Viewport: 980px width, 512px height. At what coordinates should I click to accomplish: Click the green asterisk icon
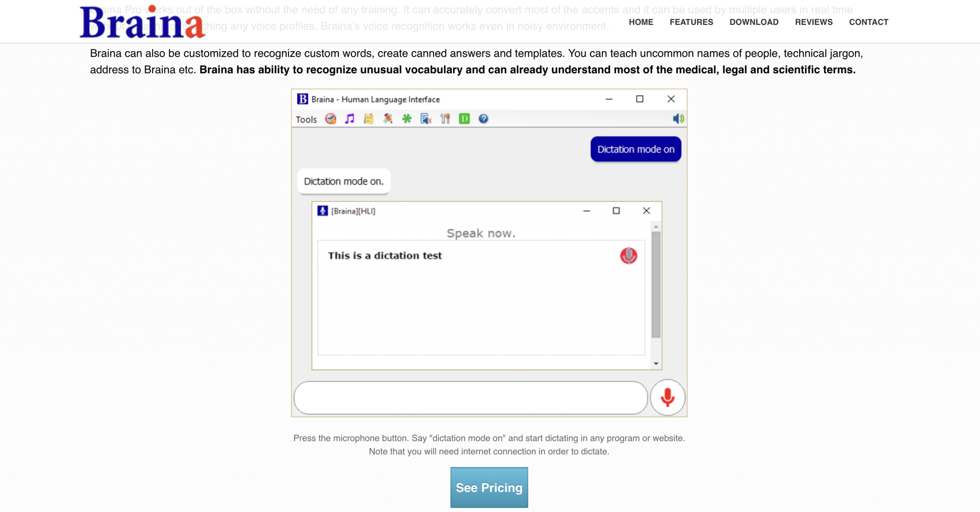407,119
